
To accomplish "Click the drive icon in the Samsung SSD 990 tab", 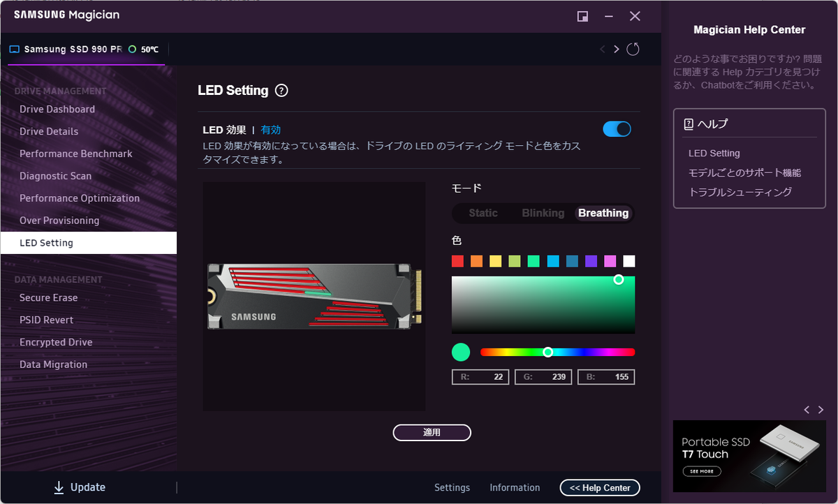I will point(14,50).
